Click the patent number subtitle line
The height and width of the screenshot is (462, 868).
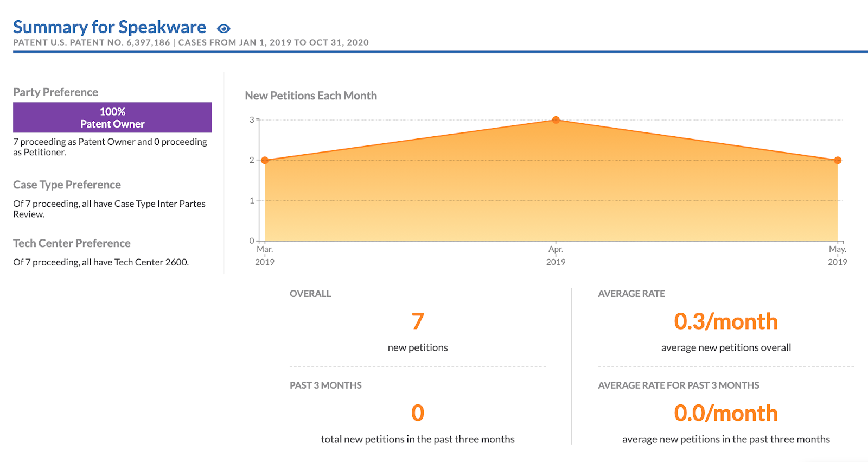191,42
